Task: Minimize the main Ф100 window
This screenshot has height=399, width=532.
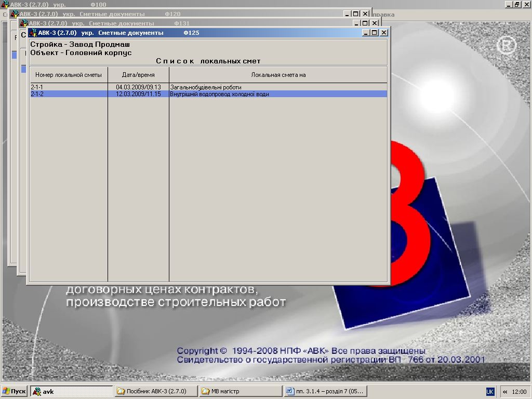Action: pos(508,4)
